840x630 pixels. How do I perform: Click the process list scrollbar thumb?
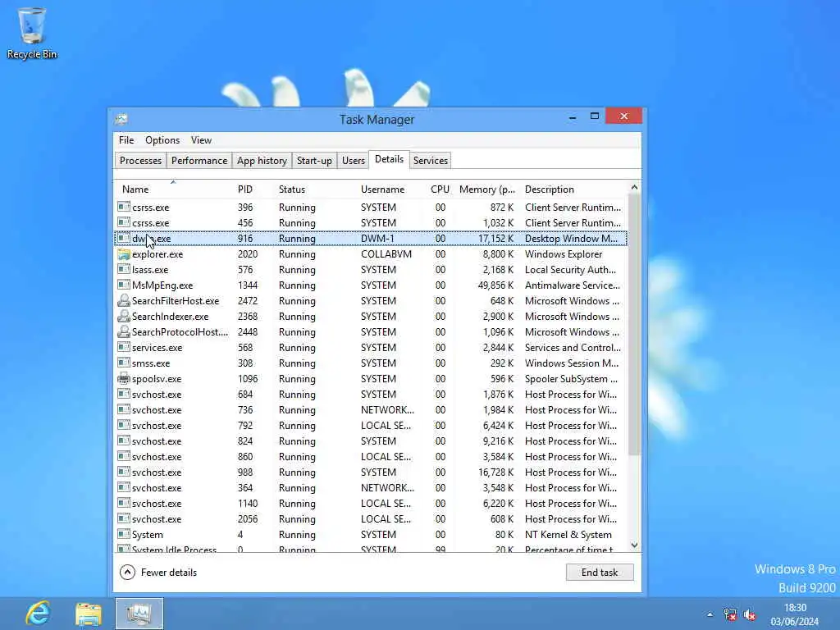click(x=634, y=325)
